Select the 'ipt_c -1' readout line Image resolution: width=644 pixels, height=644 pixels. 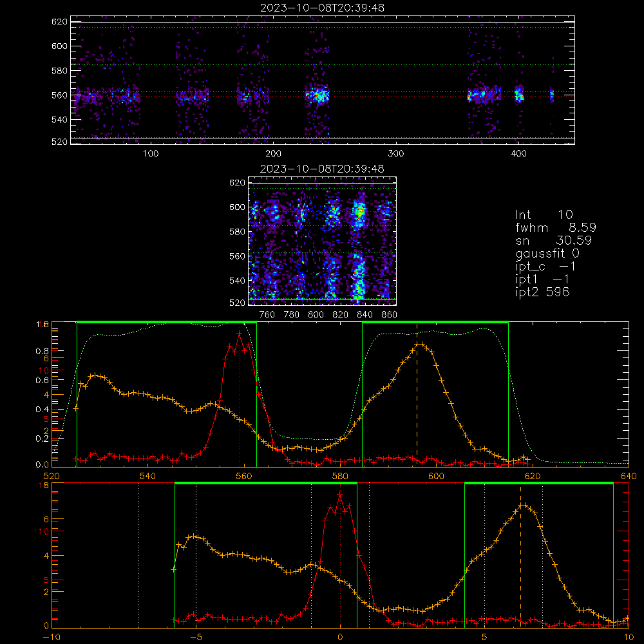[x=545, y=267]
